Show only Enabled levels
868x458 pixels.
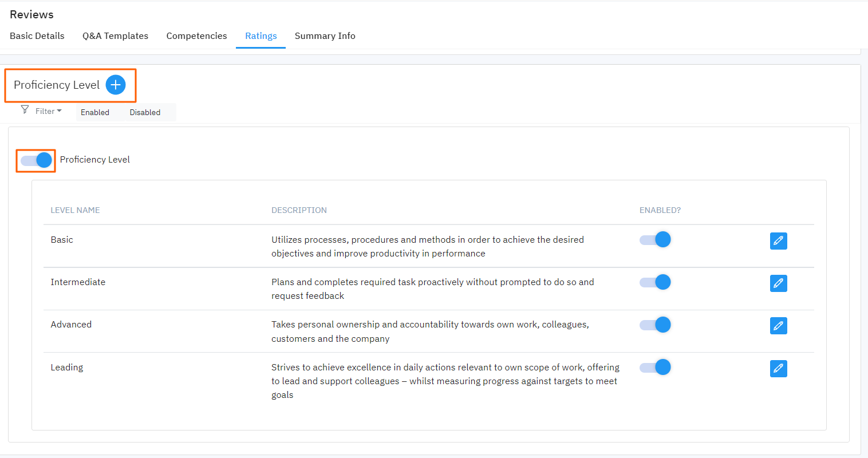[x=95, y=113]
